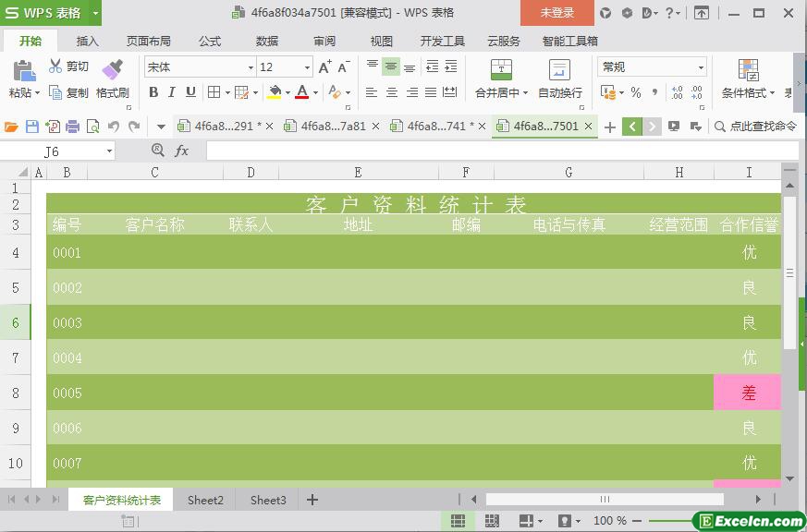This screenshot has height=532, width=807.
Task: Expand the number format 常规 dropdown
Action: 701,67
